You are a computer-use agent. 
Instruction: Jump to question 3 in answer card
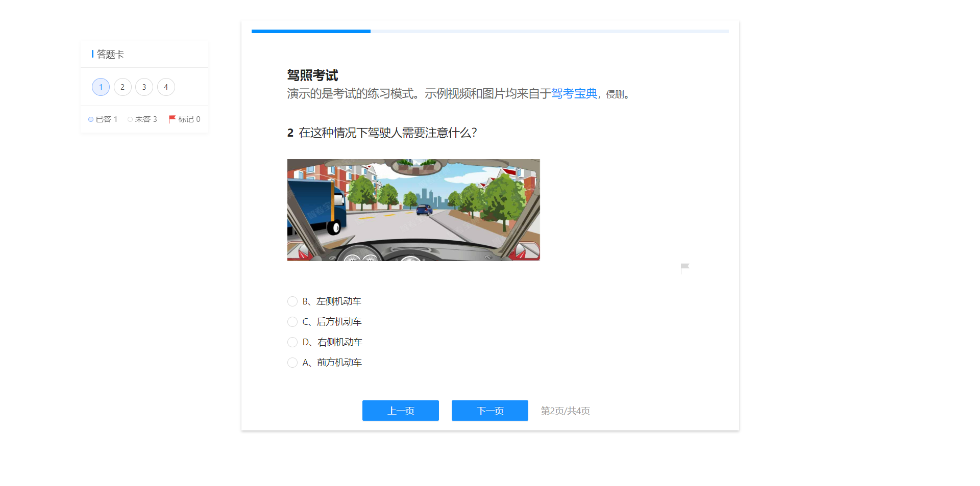coord(144,87)
